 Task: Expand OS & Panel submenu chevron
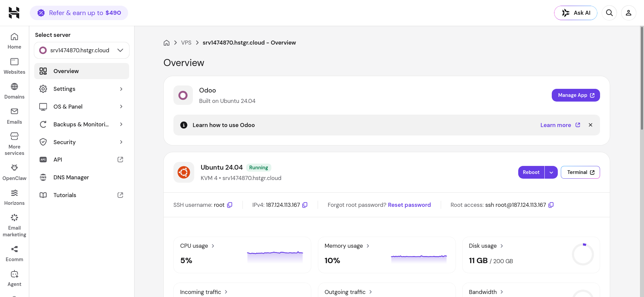coord(121,107)
